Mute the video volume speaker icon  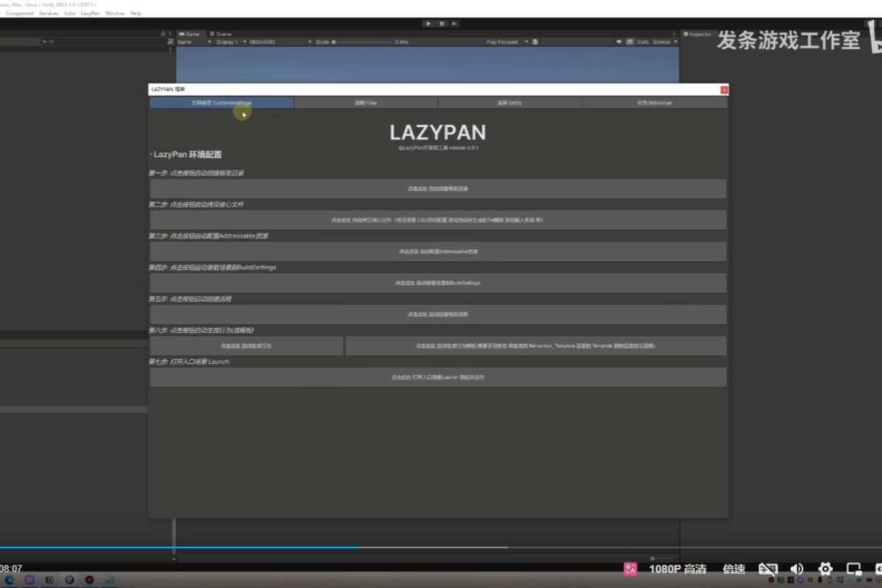(797, 569)
